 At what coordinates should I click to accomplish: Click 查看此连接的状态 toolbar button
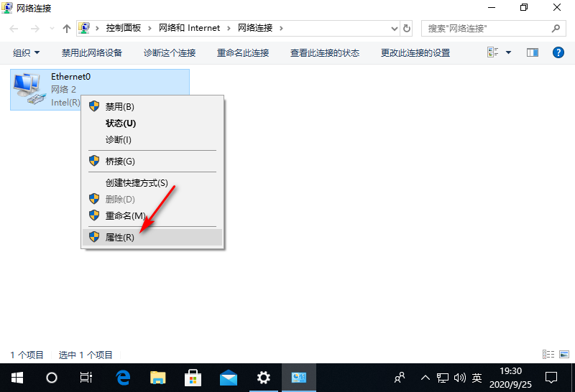pos(325,52)
